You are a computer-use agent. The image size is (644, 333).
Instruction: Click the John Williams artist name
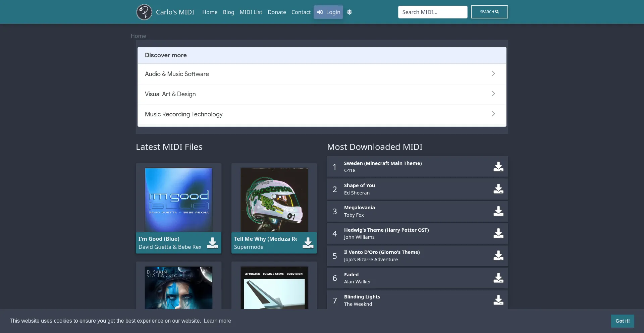tap(359, 237)
